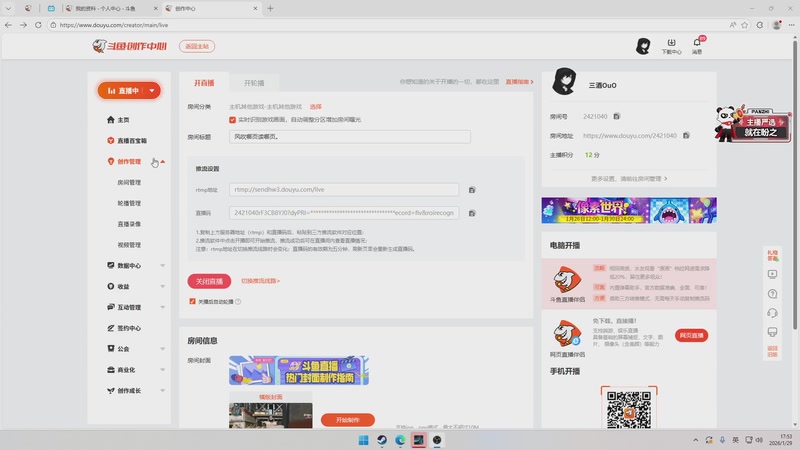The width and height of the screenshot is (800, 450).
Task: Click the 网页直播 button
Action: [691, 335]
